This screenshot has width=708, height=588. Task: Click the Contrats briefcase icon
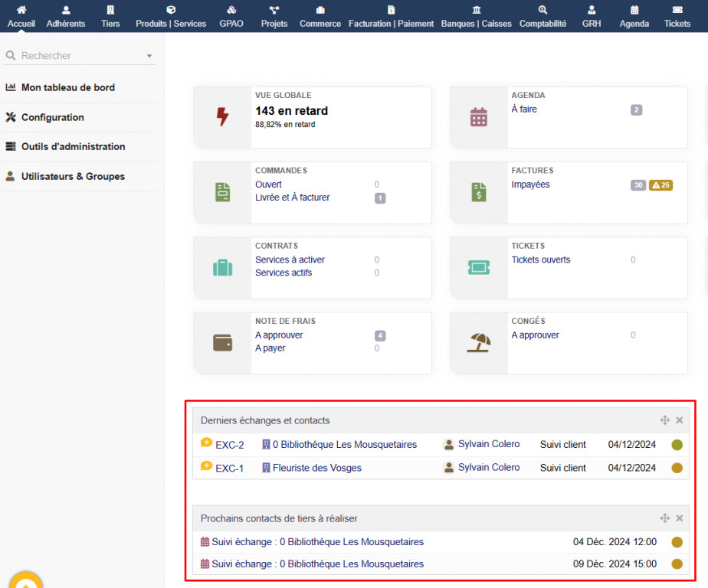(x=222, y=267)
